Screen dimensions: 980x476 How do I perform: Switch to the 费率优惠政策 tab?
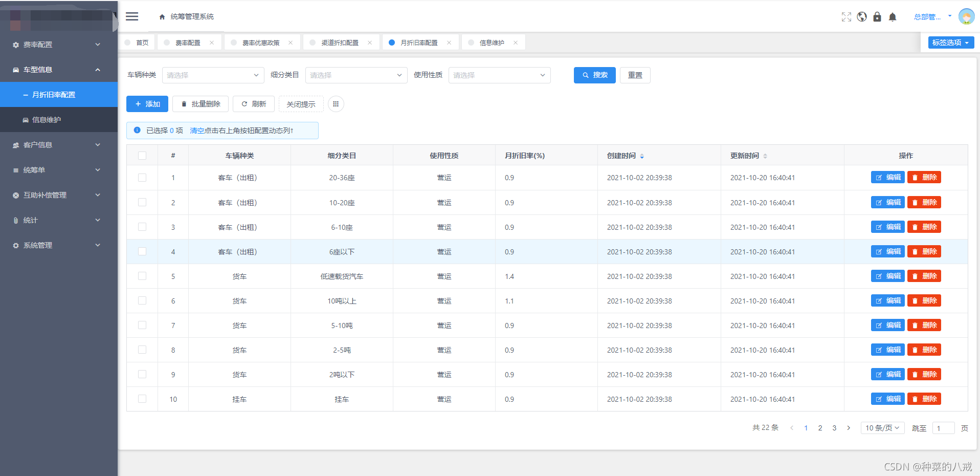tap(261, 42)
